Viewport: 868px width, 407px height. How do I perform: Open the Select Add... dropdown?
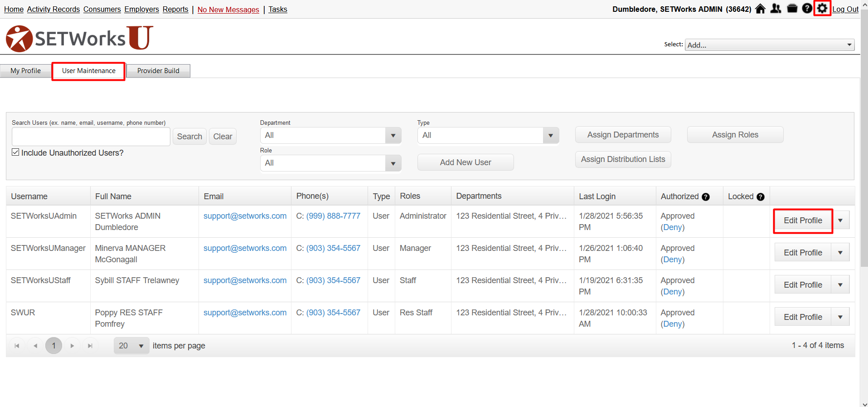[770, 45]
